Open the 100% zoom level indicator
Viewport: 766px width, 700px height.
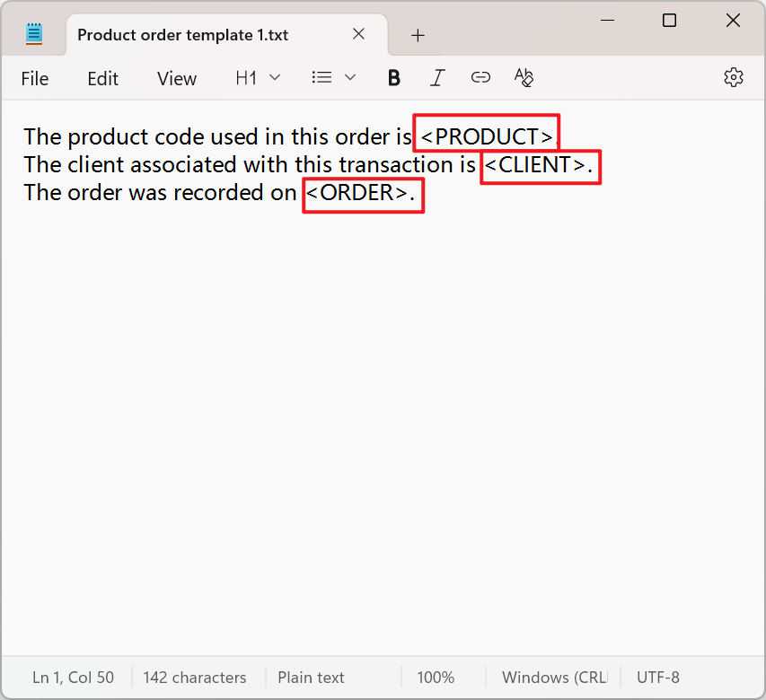(x=436, y=677)
